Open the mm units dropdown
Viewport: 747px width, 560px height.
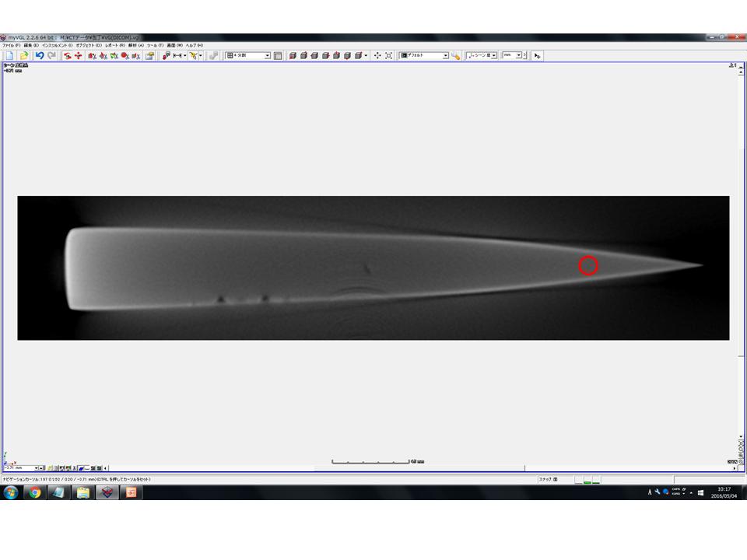pos(518,56)
